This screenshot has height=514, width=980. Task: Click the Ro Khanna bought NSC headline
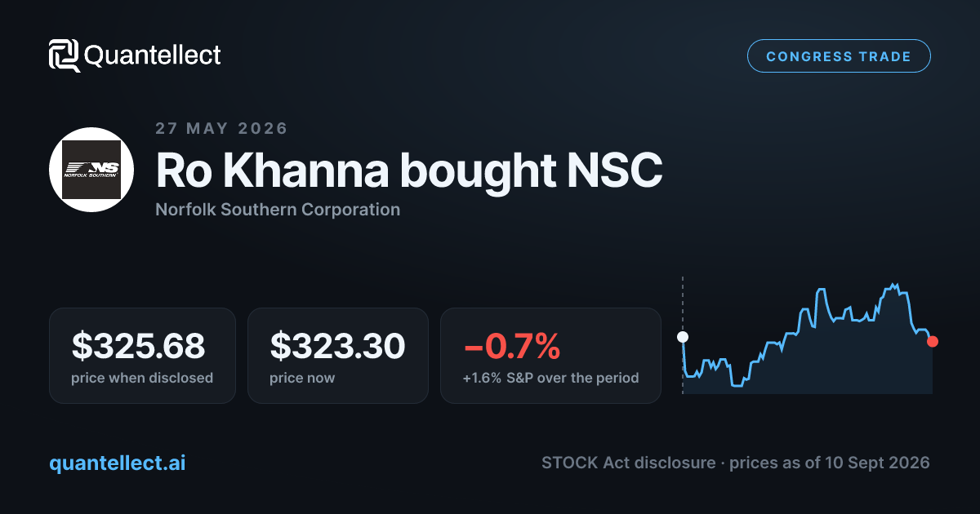click(x=409, y=170)
